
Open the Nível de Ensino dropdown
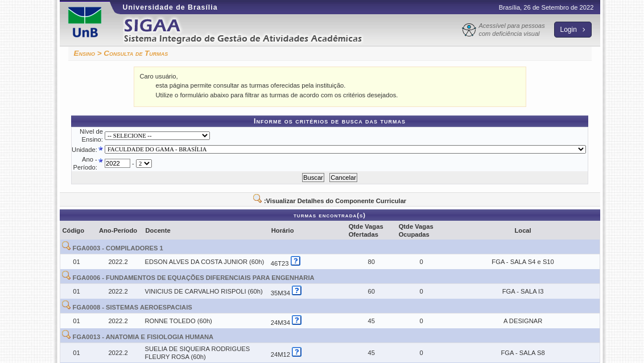click(x=157, y=136)
